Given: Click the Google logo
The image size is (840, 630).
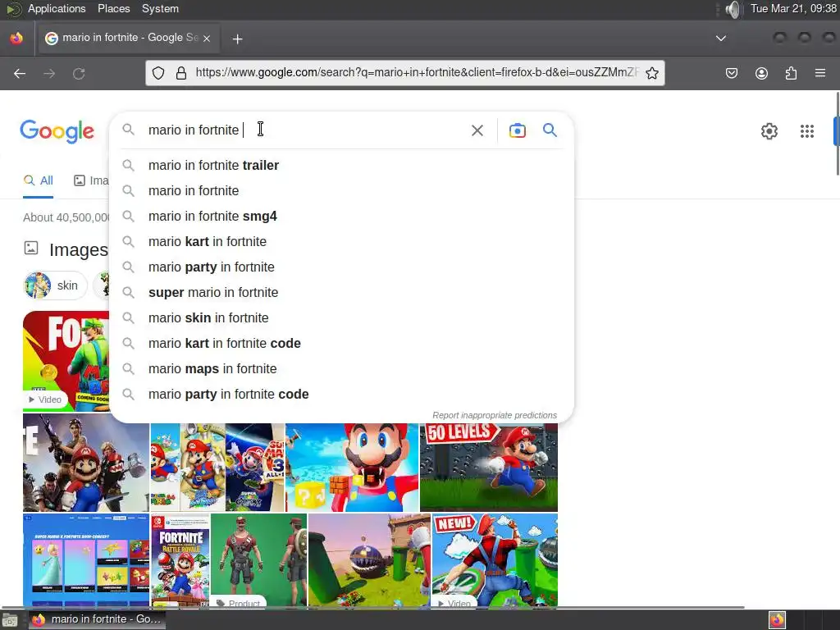Looking at the screenshot, I should point(57,131).
